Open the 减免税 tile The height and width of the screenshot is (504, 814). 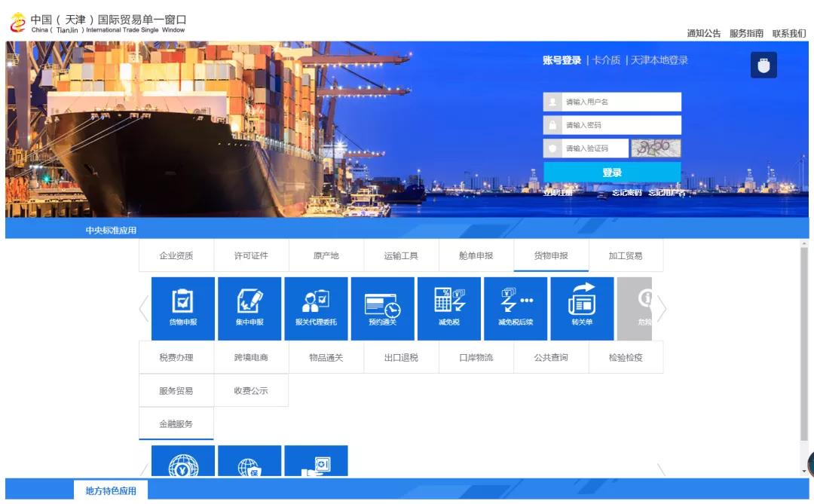448,308
